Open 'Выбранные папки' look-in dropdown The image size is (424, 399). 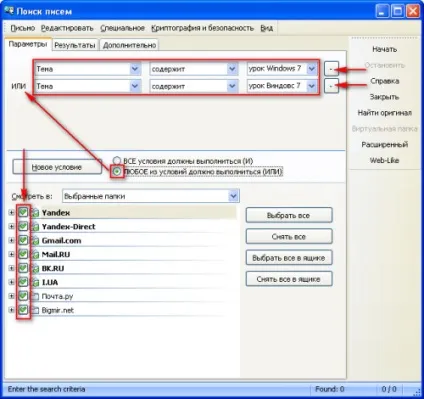click(x=234, y=196)
